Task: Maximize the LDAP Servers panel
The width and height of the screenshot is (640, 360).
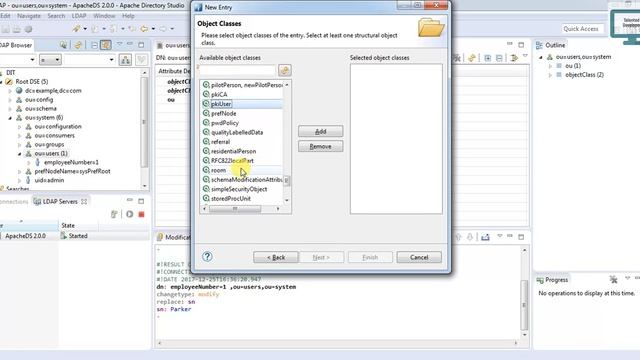Action: point(141,201)
